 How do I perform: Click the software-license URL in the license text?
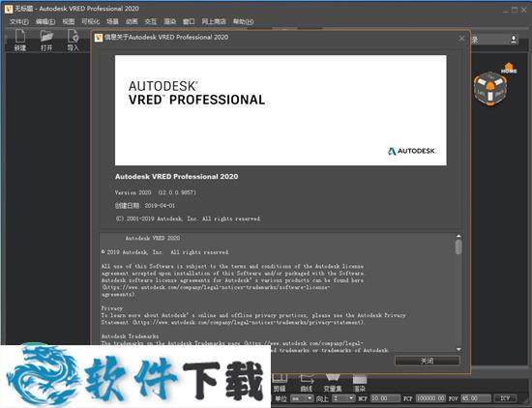click(x=216, y=291)
